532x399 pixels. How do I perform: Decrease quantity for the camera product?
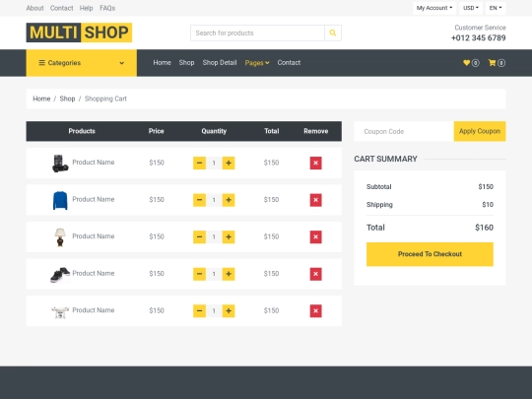tap(199, 163)
